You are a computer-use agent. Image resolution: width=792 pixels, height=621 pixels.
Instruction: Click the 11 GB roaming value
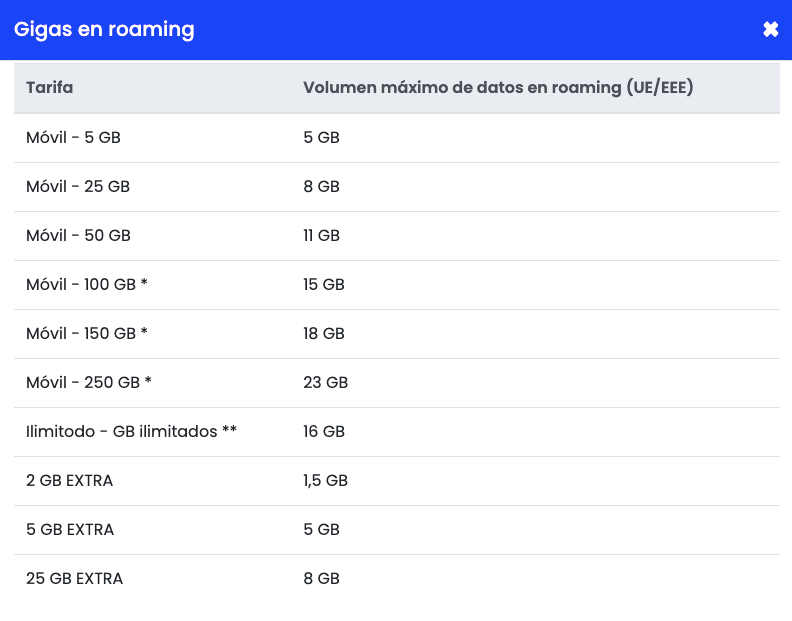click(x=321, y=236)
